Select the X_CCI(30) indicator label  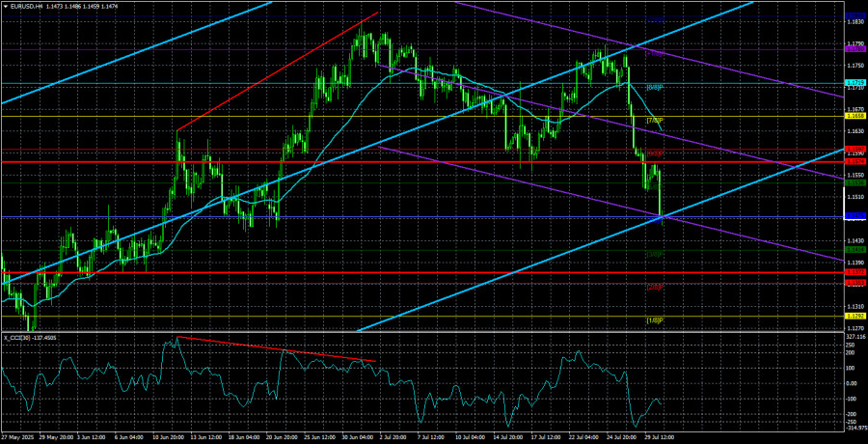(17, 337)
